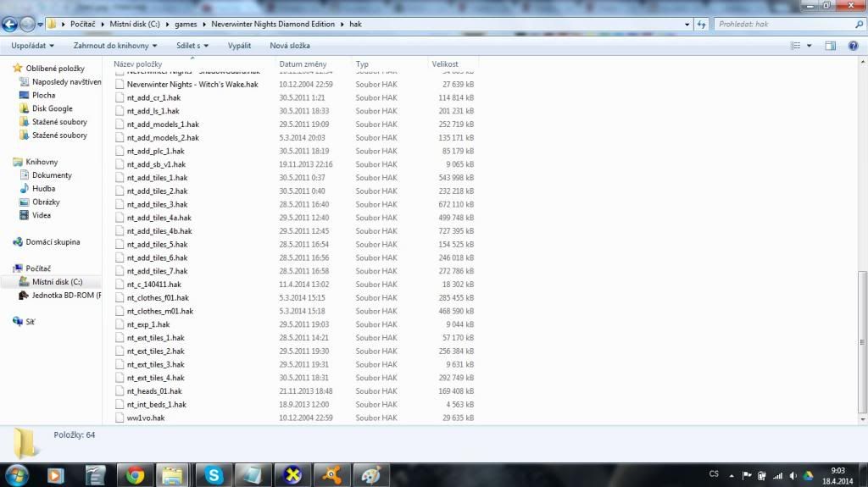
Task: Open the Windows Start orb
Action: click(17, 475)
